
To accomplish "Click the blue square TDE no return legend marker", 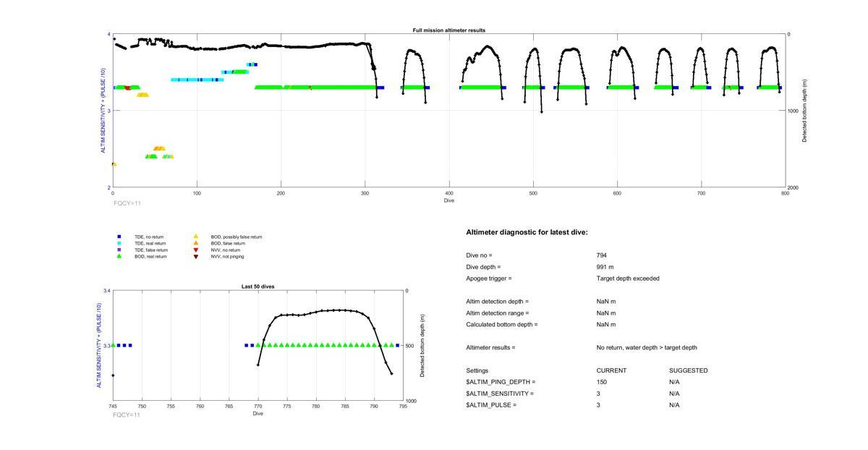I will tap(119, 237).
